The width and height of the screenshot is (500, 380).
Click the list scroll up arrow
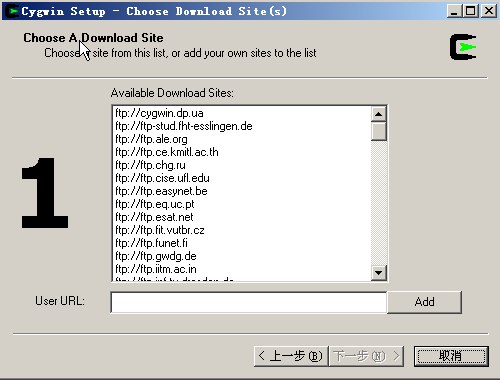pyautogui.click(x=378, y=114)
